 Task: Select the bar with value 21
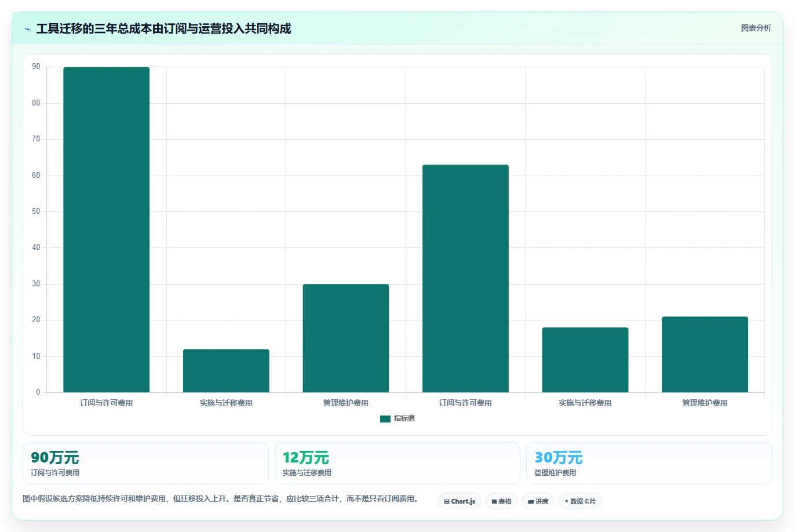coord(705,355)
